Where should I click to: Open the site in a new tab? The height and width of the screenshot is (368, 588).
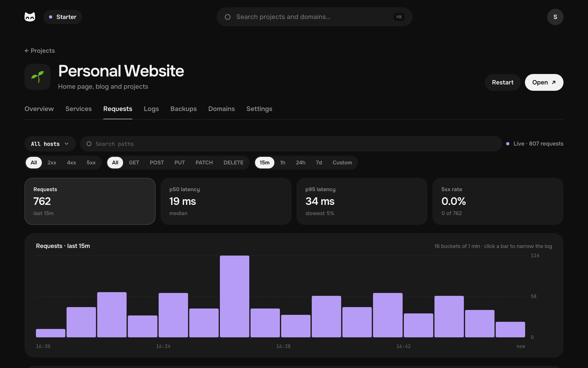tap(544, 82)
